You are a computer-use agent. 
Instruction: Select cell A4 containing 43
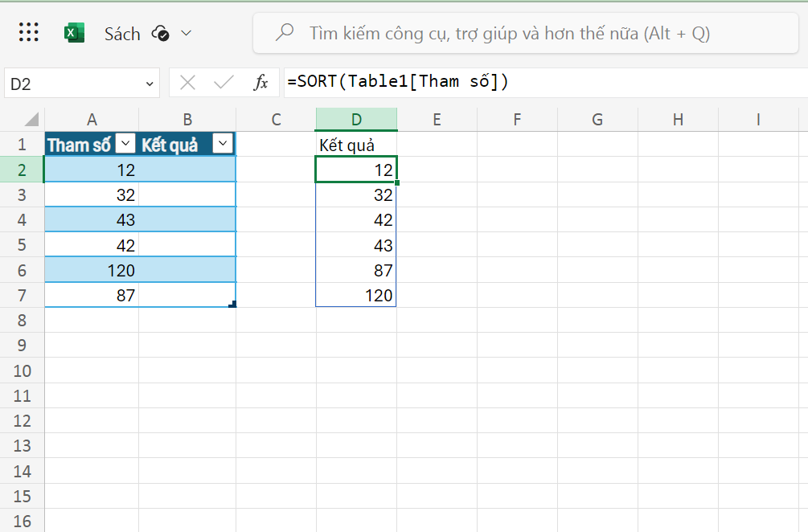coord(92,220)
